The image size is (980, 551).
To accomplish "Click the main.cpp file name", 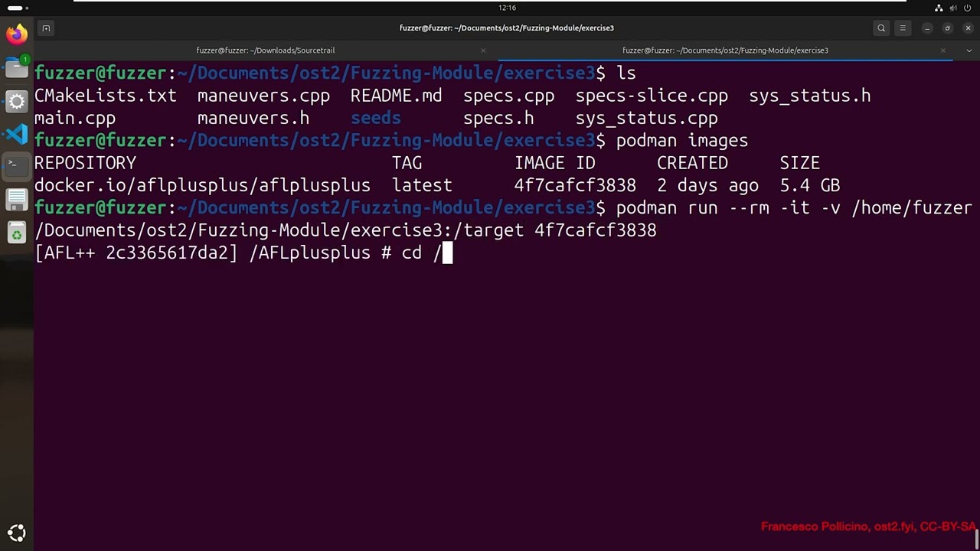I will click(x=75, y=119).
